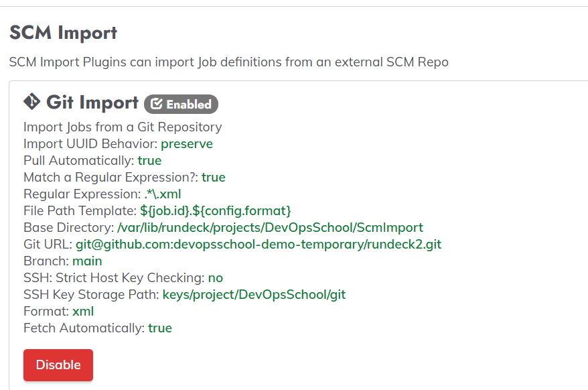The height and width of the screenshot is (390, 588).
Task: Click the Git diamond logo icon
Action: point(32,102)
